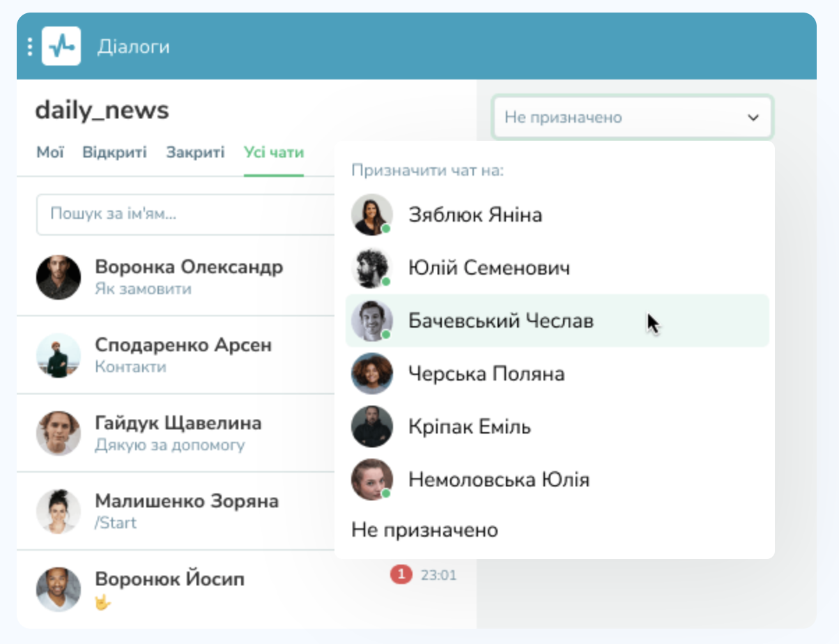Screen dimensions: 839x644
Task: Click the pulse logo icon
Action: click(61, 46)
